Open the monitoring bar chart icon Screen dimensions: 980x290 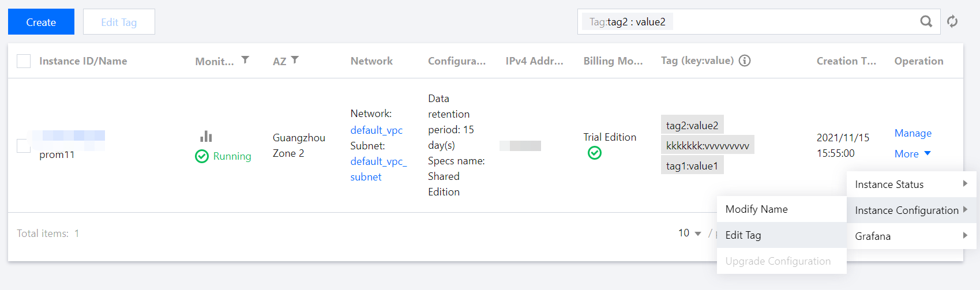tap(206, 136)
